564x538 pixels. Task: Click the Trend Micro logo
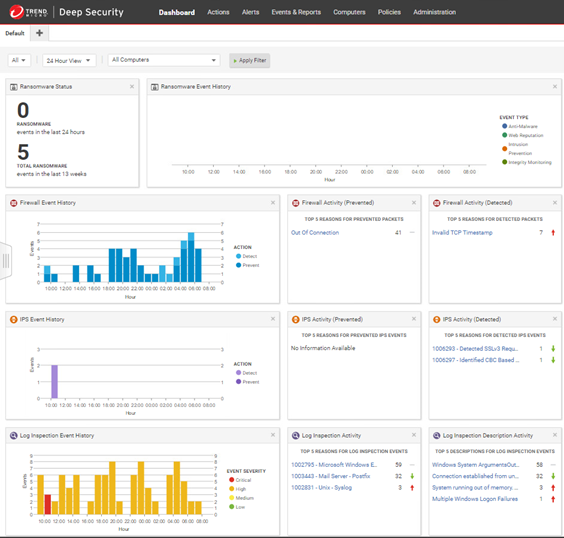tap(29, 12)
